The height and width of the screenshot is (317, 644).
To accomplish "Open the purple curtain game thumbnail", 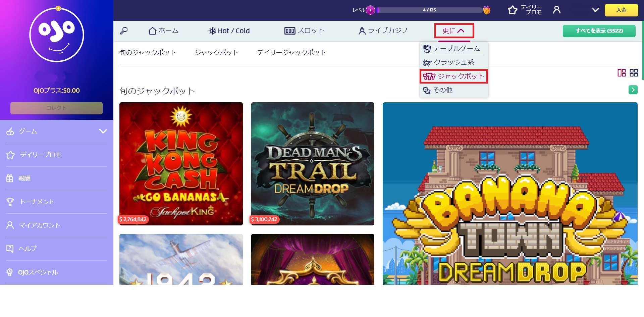I will (x=313, y=259).
